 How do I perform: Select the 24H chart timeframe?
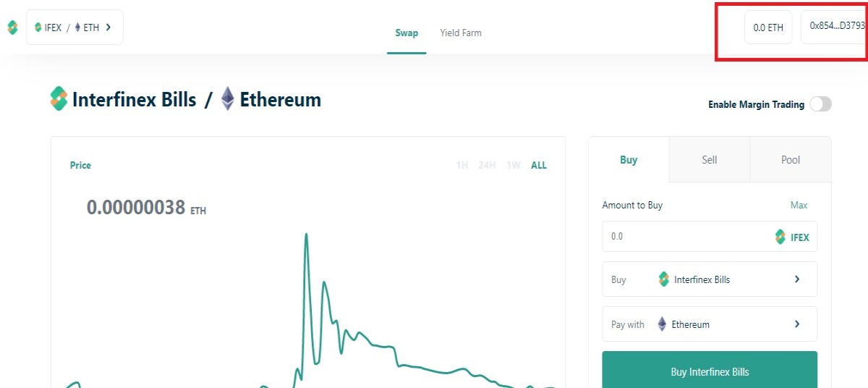(487, 165)
